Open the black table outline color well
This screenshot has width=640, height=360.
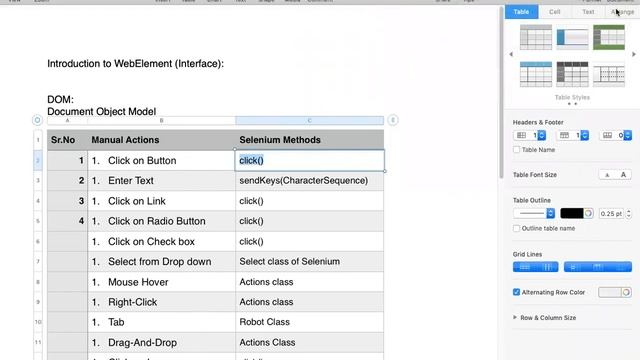click(x=572, y=213)
